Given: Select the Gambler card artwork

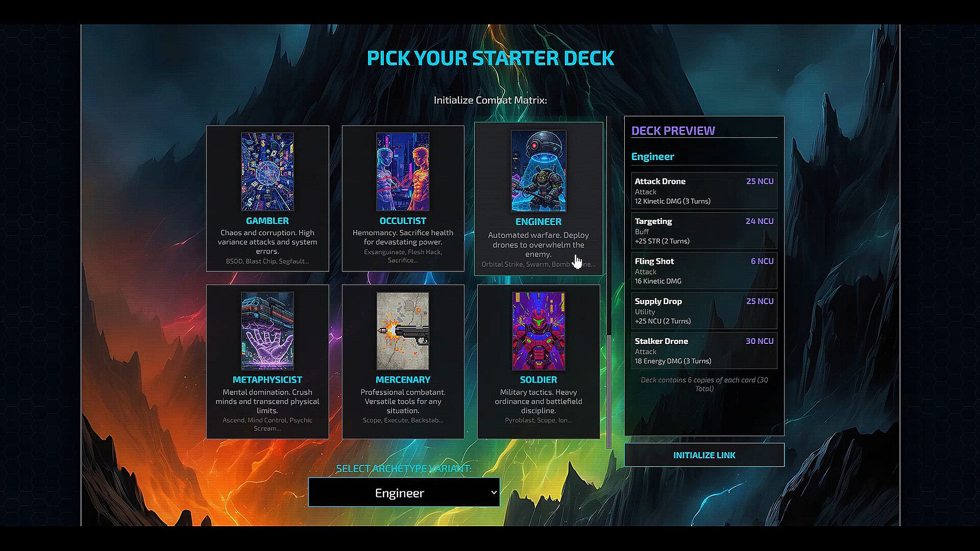Looking at the screenshot, I should click(x=267, y=171).
